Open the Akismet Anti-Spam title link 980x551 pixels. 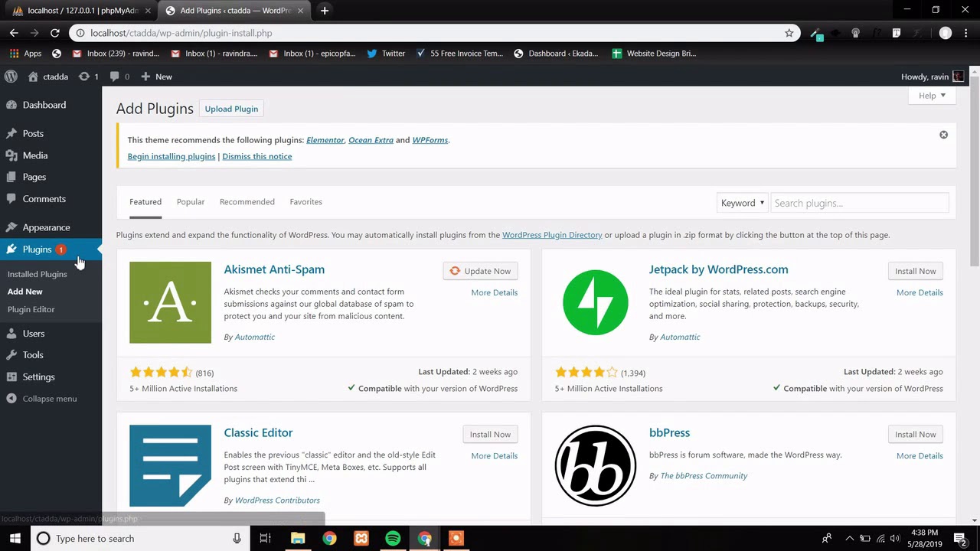tap(274, 269)
